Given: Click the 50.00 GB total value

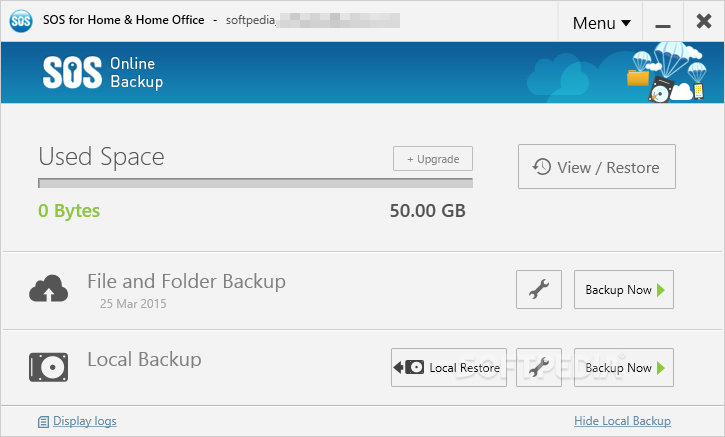Looking at the screenshot, I should [x=428, y=211].
